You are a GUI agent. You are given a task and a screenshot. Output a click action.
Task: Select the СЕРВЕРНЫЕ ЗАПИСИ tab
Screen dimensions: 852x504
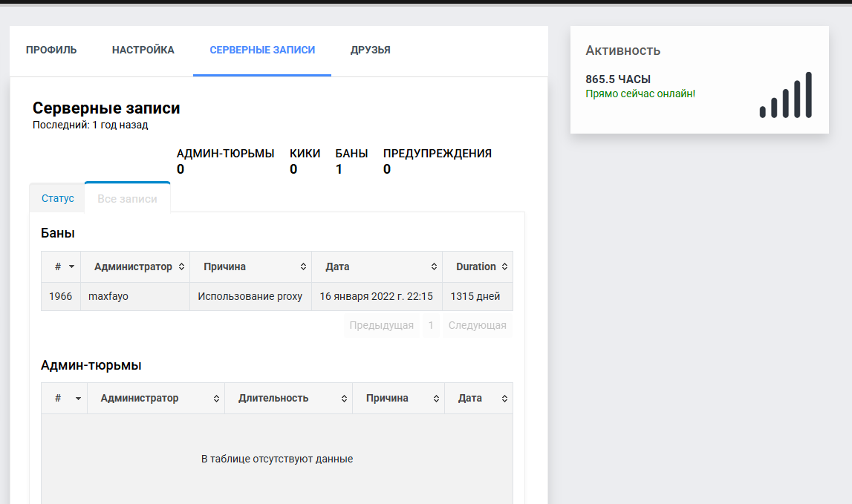(262, 50)
